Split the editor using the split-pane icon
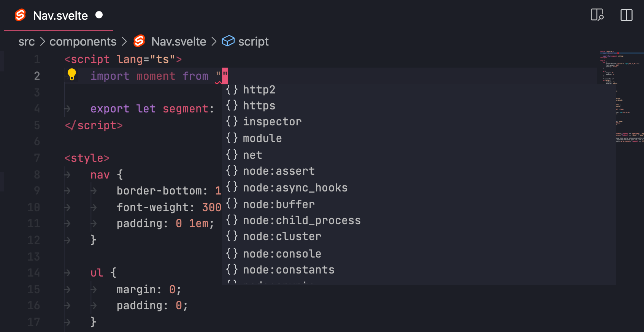Screen dimensions: 644x332 click(x=626, y=15)
